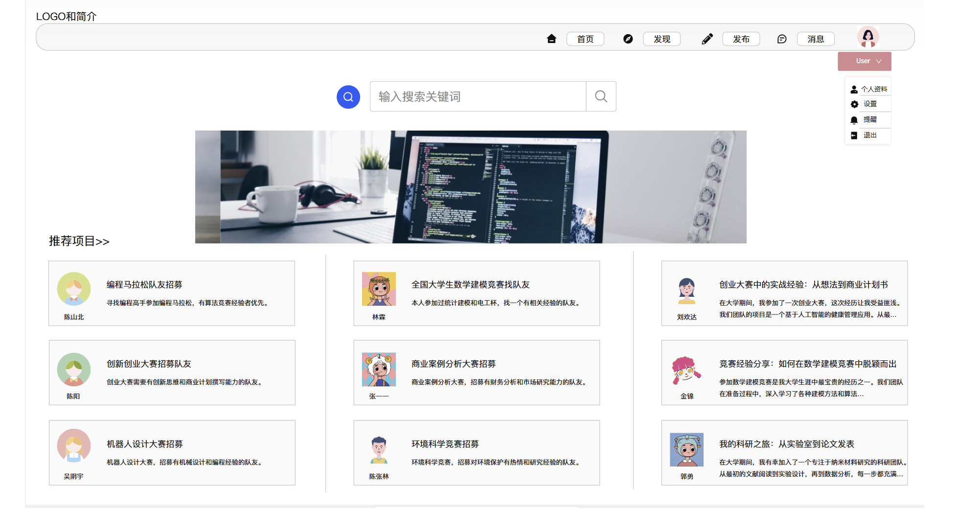
Task: Click author name 郭勇
Action: point(687,477)
